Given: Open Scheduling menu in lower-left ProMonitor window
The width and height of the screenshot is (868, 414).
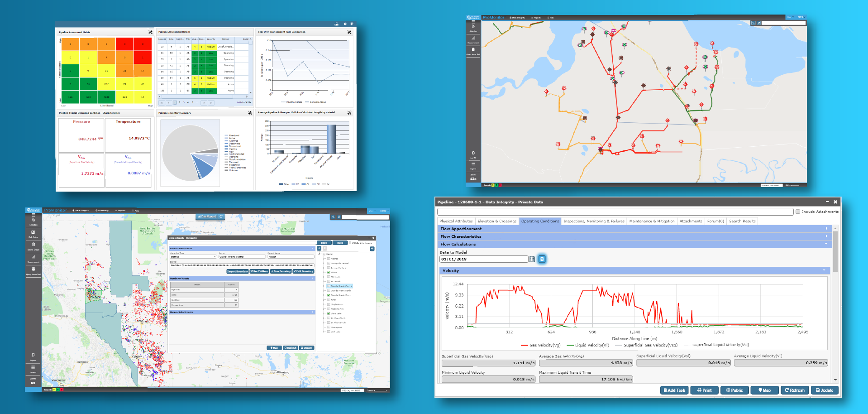Looking at the screenshot, I should (102, 211).
